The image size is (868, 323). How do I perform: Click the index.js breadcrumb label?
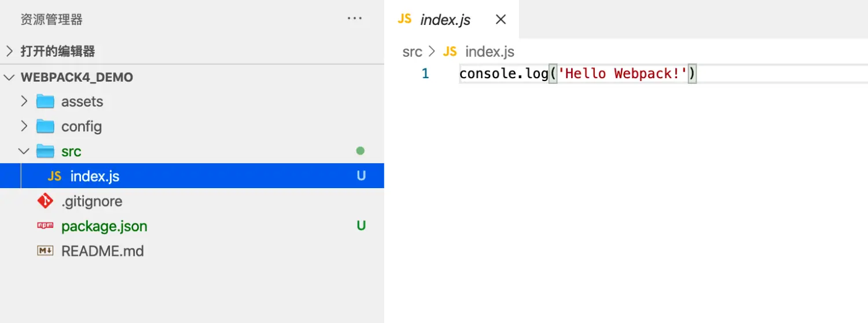[490, 52]
